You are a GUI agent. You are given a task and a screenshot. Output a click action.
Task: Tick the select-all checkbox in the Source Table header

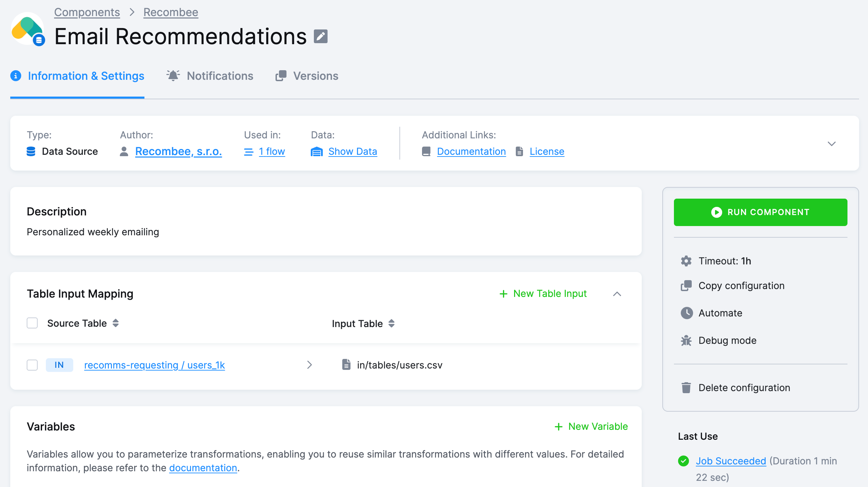pyautogui.click(x=32, y=323)
